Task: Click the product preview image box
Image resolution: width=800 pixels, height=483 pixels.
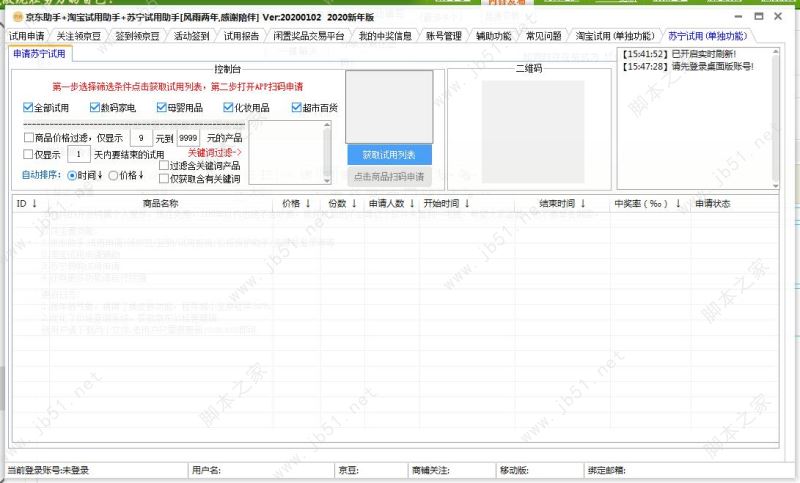Action: (389, 107)
